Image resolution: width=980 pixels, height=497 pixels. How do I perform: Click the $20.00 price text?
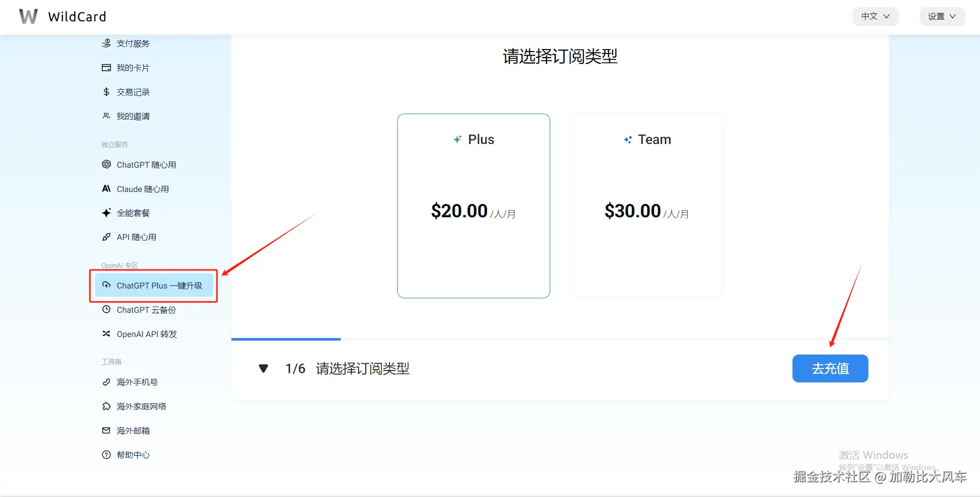click(459, 211)
